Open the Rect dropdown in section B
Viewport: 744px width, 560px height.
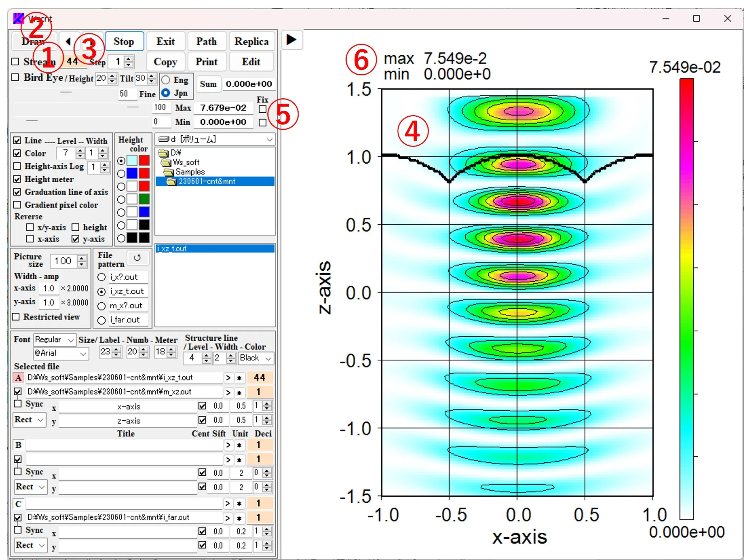pyautogui.click(x=31, y=487)
